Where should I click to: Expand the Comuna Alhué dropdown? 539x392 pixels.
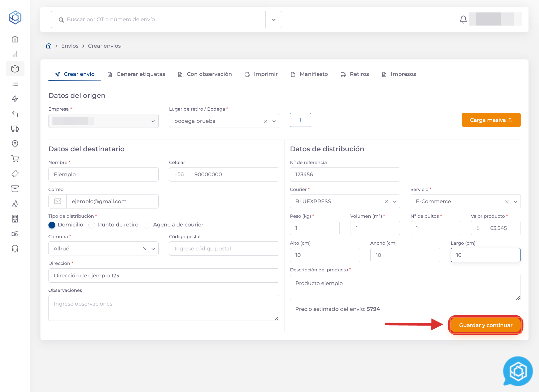point(153,249)
